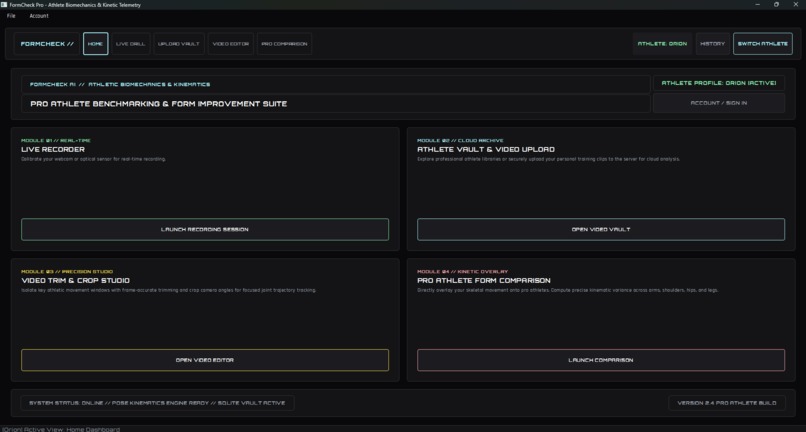Image resolution: width=806 pixels, height=432 pixels.
Task: Minimize the FormCheck Pro window
Action: [x=757, y=5]
